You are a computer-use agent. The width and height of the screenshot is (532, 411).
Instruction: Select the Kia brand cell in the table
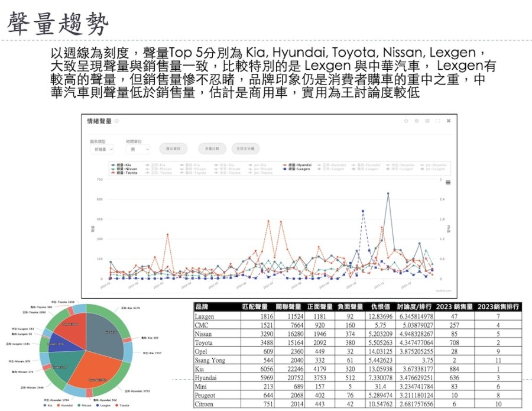tap(217, 369)
